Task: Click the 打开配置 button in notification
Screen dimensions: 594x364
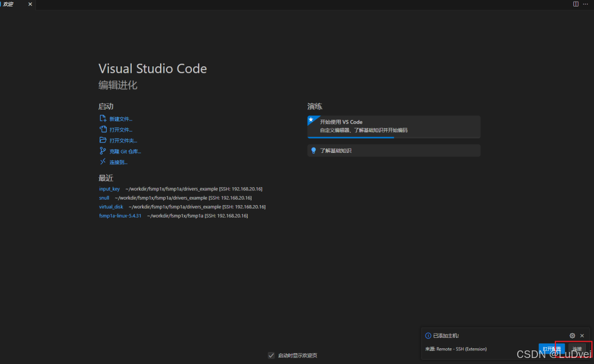Action: pos(552,348)
